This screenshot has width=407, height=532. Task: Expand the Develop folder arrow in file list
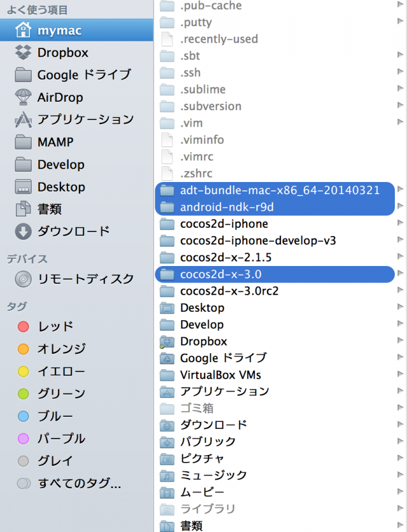tap(400, 323)
